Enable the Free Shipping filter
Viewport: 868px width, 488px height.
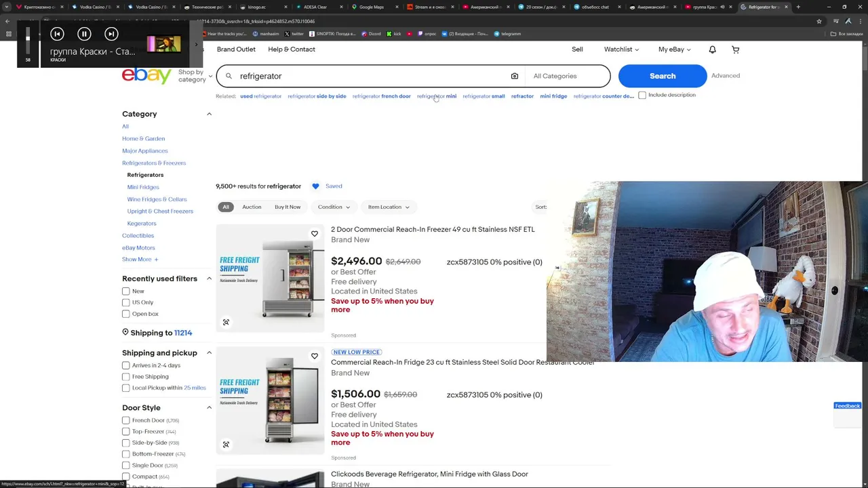tap(125, 377)
